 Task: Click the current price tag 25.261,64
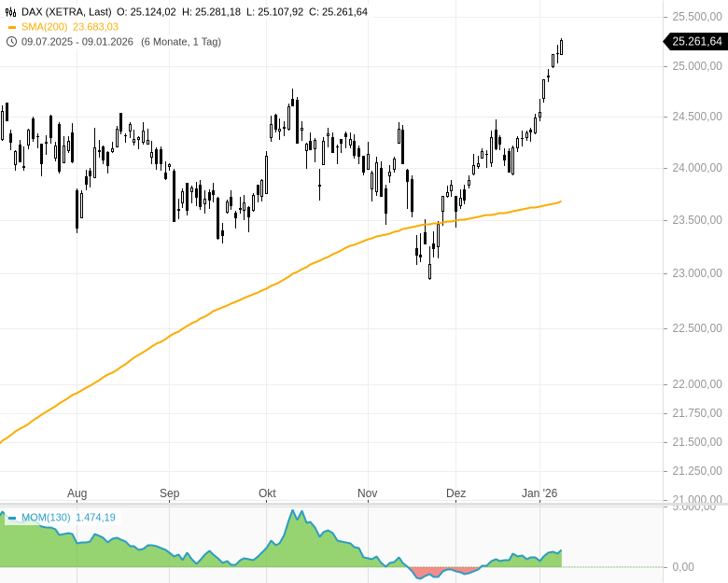coord(697,41)
